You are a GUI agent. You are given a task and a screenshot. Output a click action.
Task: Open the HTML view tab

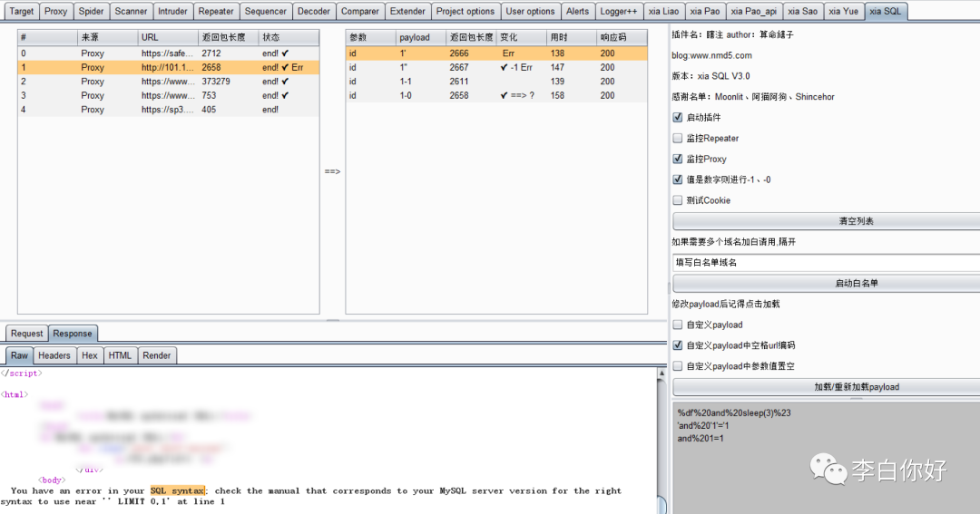[120, 355]
